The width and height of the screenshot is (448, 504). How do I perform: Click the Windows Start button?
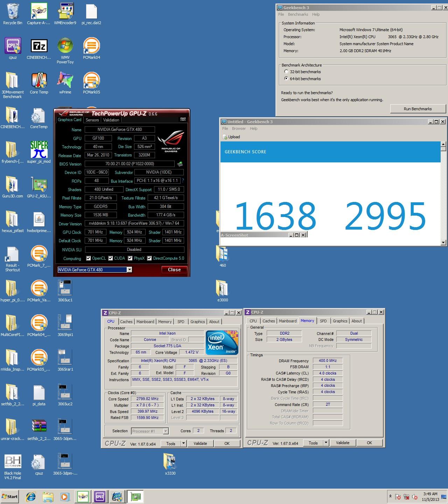tap(10, 496)
